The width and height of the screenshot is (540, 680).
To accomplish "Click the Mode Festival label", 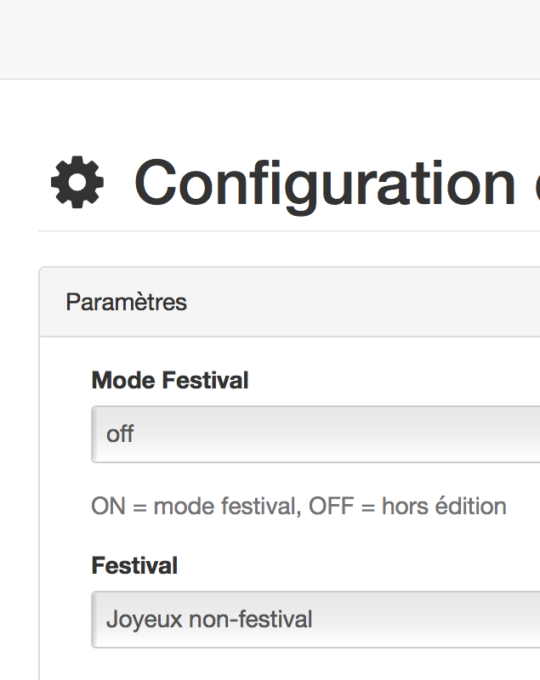I will (170, 380).
